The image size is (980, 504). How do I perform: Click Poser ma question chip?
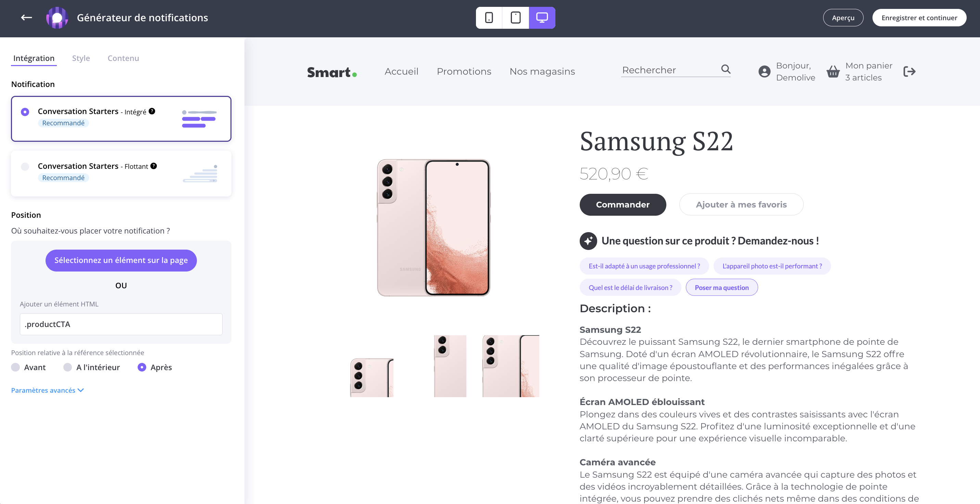pyautogui.click(x=722, y=288)
